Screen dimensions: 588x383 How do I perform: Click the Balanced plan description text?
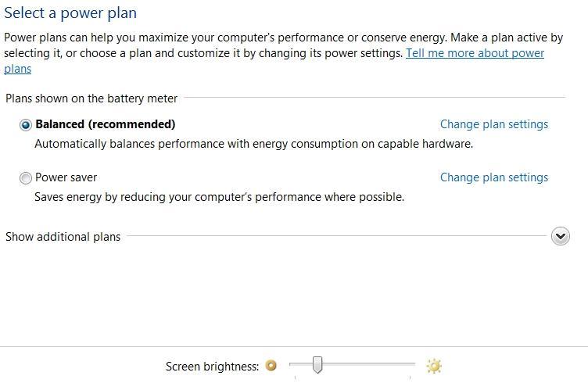pos(254,144)
